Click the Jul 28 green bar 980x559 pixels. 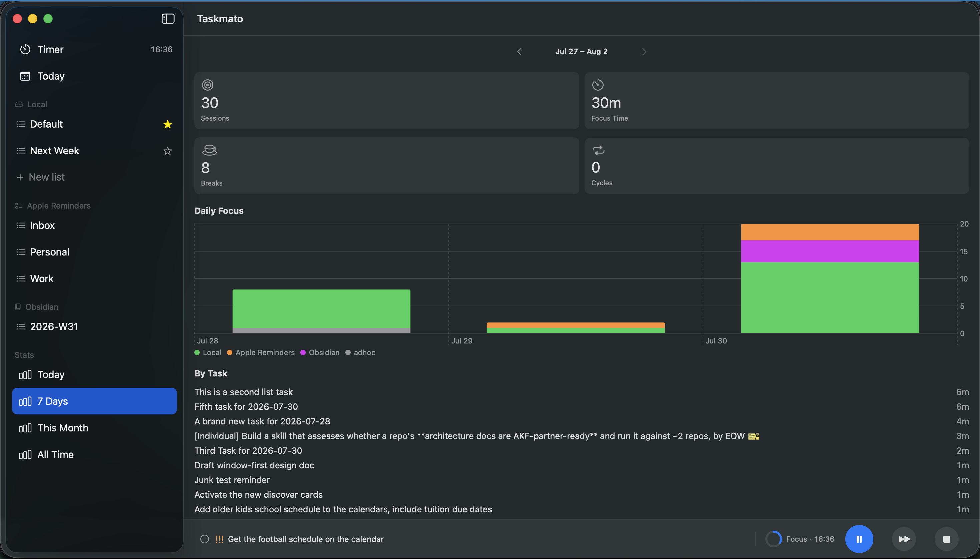coord(321,309)
